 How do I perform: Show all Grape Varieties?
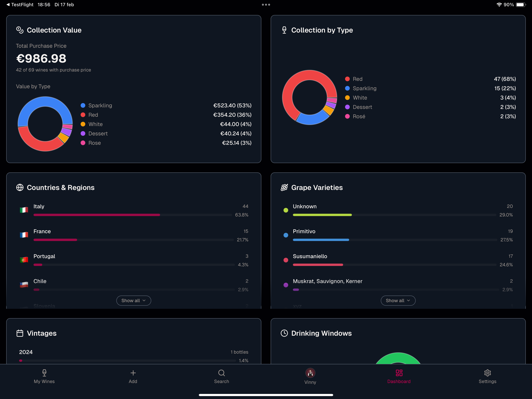point(398,301)
